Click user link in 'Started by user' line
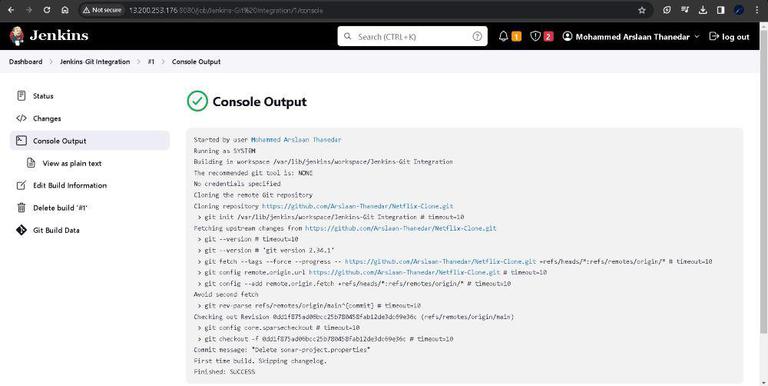Image resolution: width=768 pixels, height=386 pixels. 296,140
